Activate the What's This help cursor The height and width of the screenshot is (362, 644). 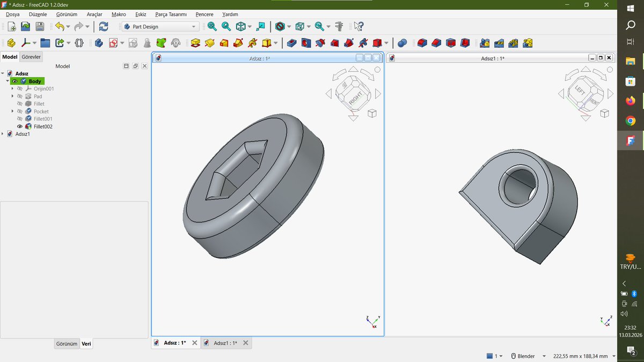click(359, 26)
